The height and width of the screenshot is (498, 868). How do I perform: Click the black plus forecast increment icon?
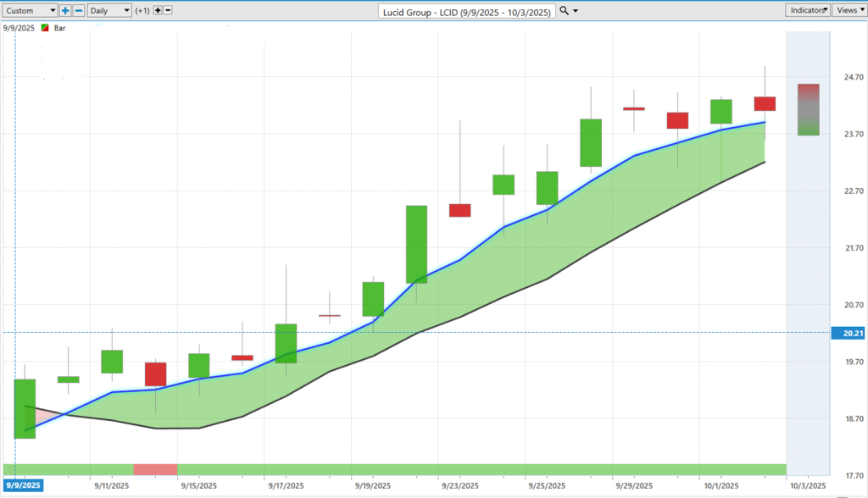(157, 10)
